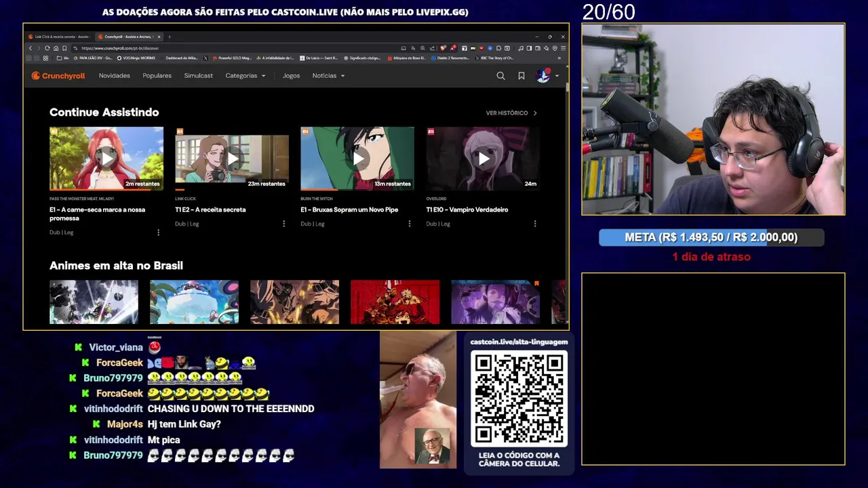Image resolution: width=868 pixels, height=488 pixels.
Task: Toggle the browser sidebar panel icon
Action: click(x=529, y=48)
